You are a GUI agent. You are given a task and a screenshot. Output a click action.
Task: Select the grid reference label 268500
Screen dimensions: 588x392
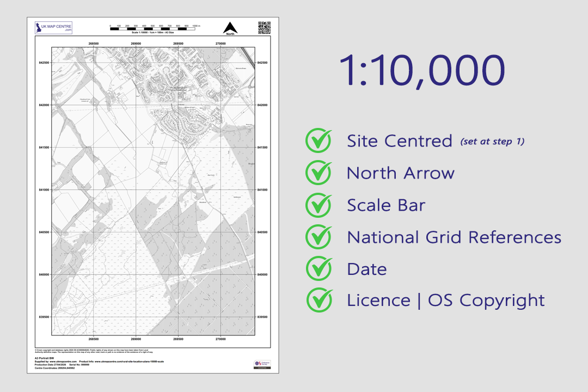pos(93,41)
